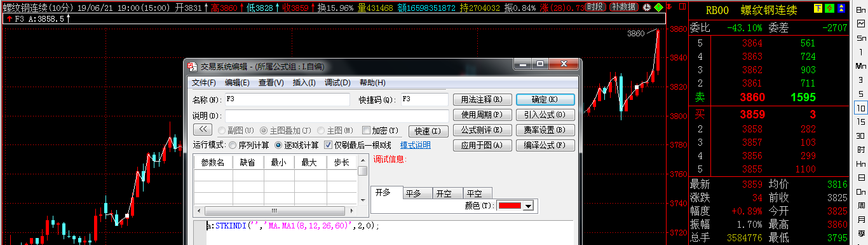Click the 引入公式 button

pyautogui.click(x=545, y=115)
